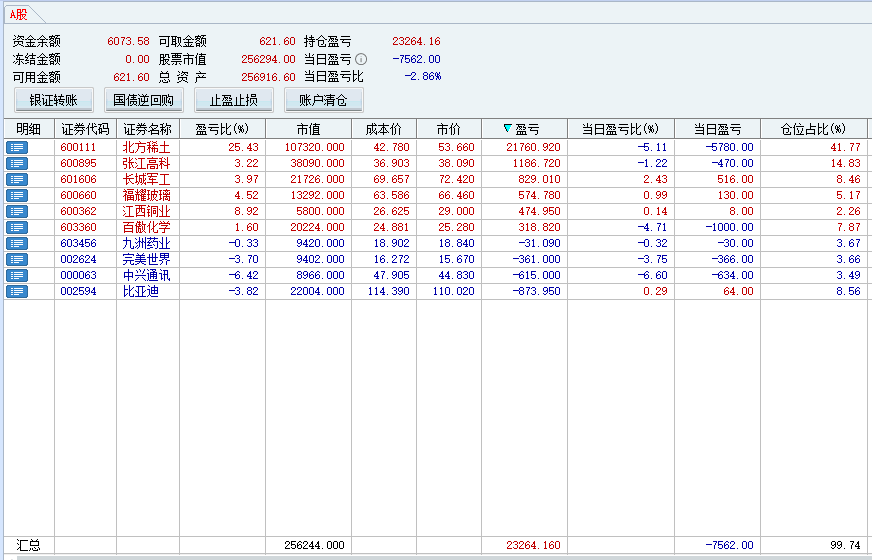
Task: Open details icon for 百傲化学 row
Action: click(x=17, y=227)
